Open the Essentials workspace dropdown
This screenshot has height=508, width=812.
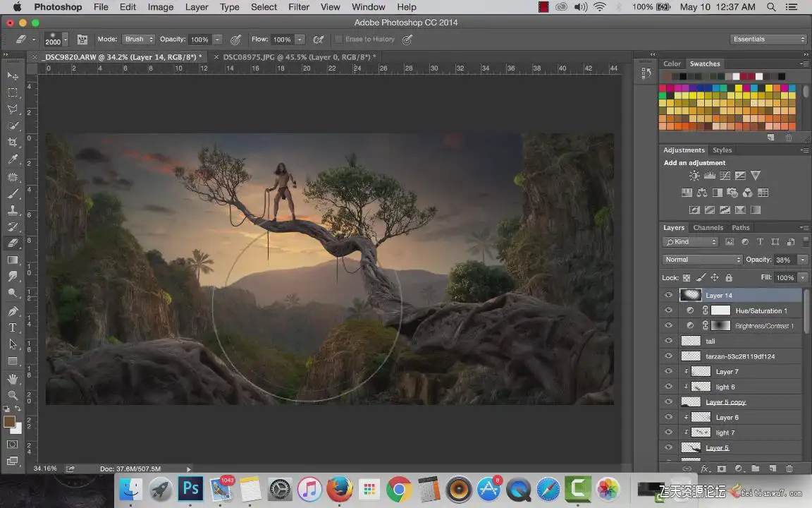point(768,40)
